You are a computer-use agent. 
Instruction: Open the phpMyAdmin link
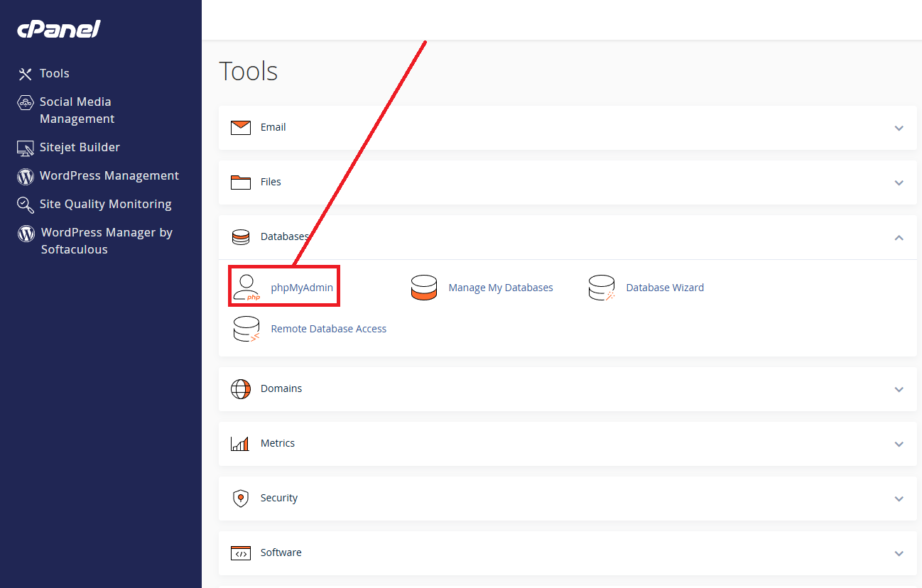(x=302, y=288)
